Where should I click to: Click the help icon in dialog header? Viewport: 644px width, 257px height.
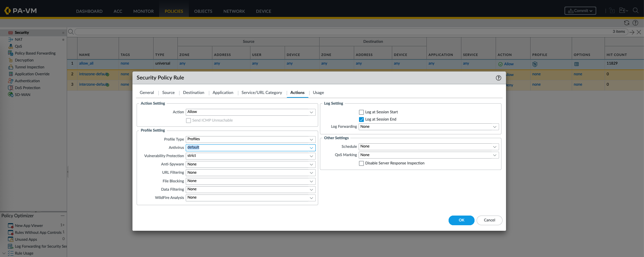point(498,78)
